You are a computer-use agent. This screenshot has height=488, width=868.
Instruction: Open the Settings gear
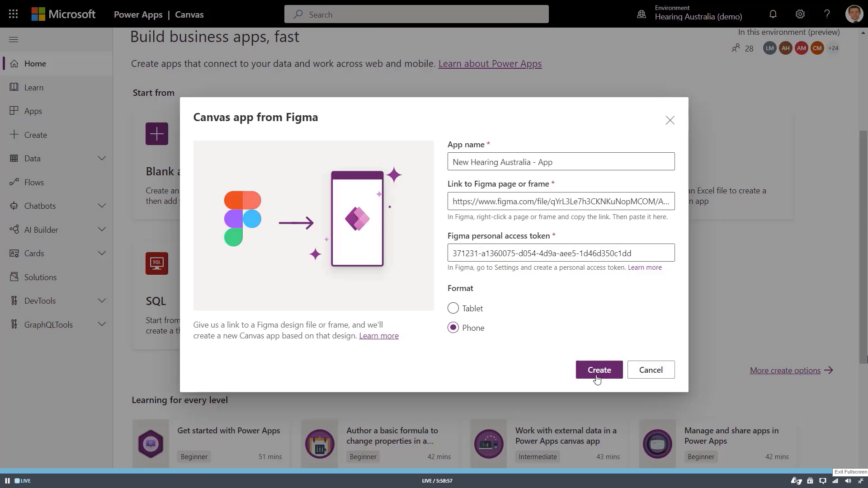coord(800,14)
